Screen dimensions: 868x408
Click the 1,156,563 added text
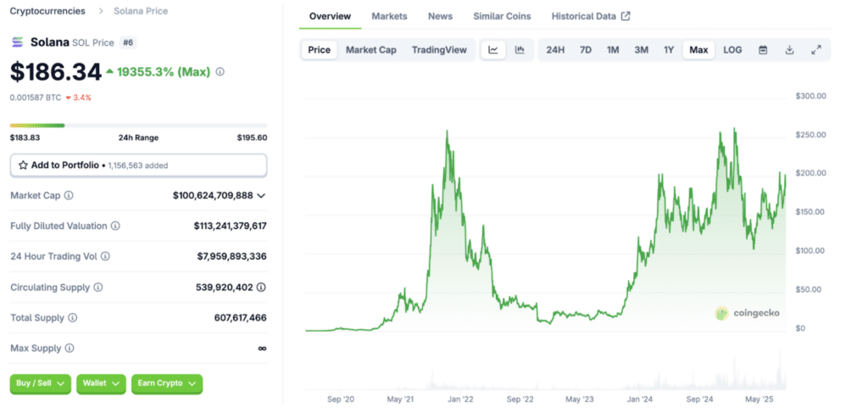click(x=138, y=165)
